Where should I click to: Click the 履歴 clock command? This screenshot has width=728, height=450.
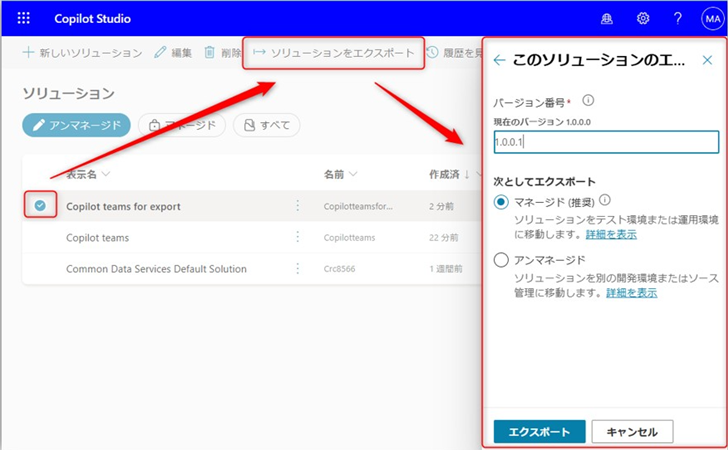click(x=454, y=52)
